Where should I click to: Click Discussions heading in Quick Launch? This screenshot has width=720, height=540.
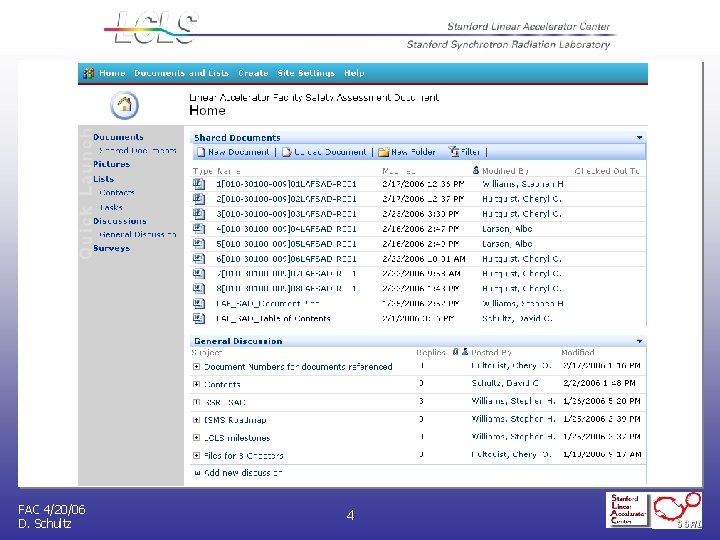(x=120, y=221)
